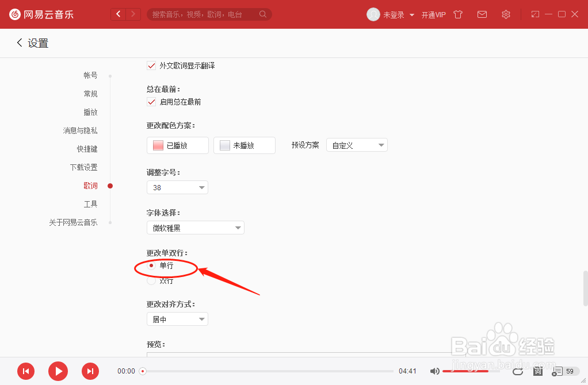Open the message inbox envelope icon
This screenshot has width=588, height=385.
coord(482,14)
